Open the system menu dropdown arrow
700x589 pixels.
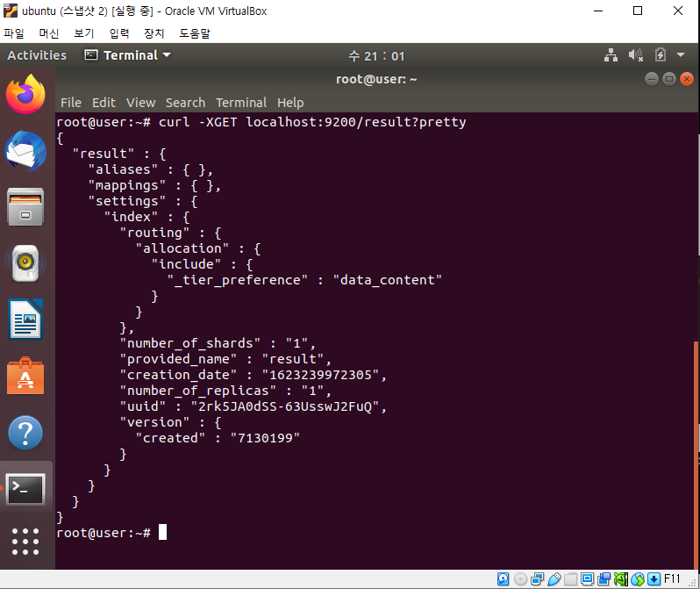[681, 55]
